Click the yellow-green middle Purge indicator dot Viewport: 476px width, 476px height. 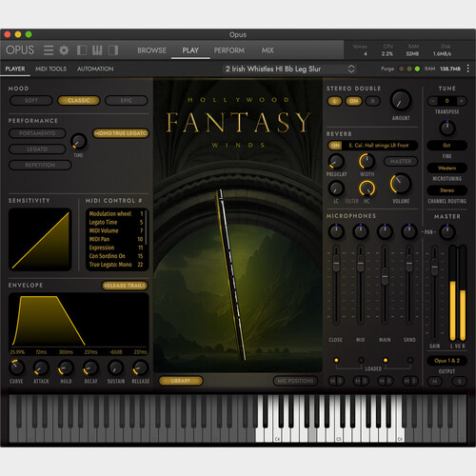[409, 69]
